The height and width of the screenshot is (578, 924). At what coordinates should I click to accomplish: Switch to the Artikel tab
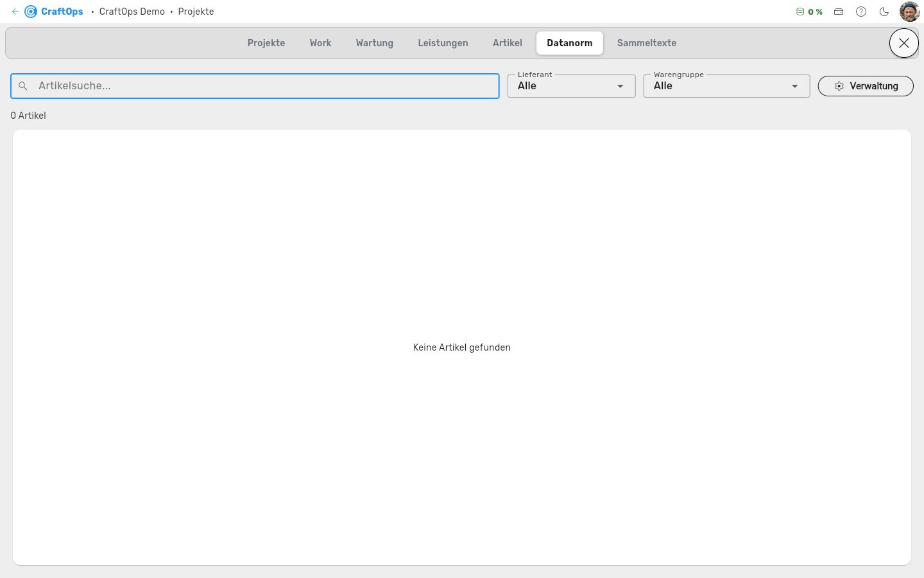[x=508, y=43]
